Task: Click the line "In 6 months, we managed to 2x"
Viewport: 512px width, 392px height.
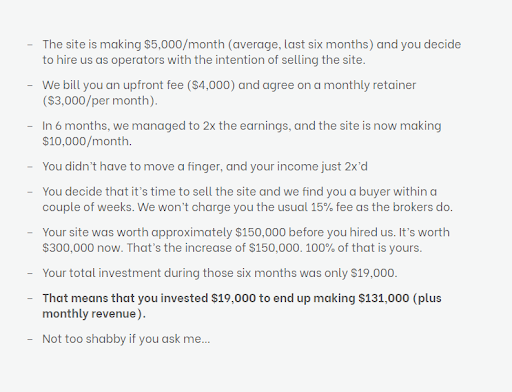Action: [x=242, y=126]
